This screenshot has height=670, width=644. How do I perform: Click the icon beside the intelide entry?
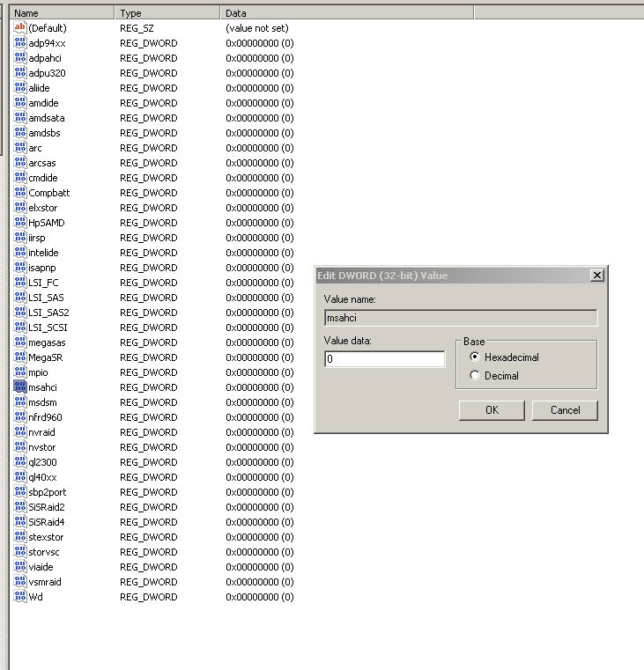click(20, 253)
